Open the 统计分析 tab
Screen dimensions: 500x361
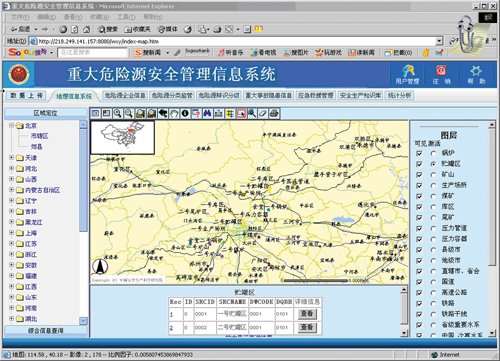[399, 96]
